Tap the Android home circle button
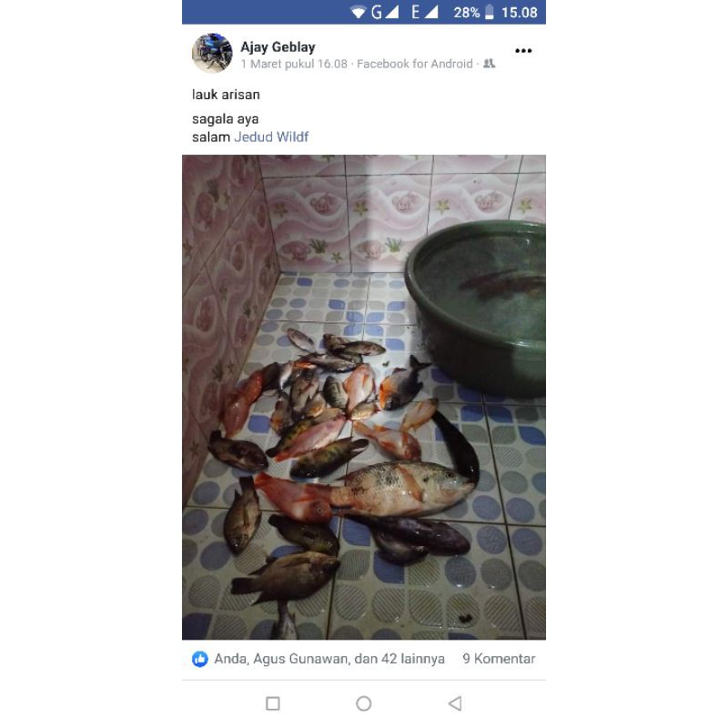The width and height of the screenshot is (728, 728). 363,703
